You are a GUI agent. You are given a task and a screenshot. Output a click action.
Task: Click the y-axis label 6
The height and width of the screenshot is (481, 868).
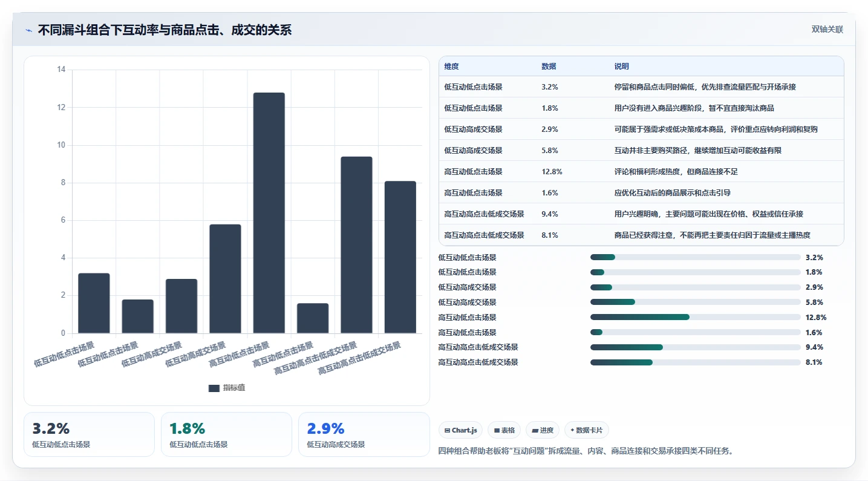(63, 220)
